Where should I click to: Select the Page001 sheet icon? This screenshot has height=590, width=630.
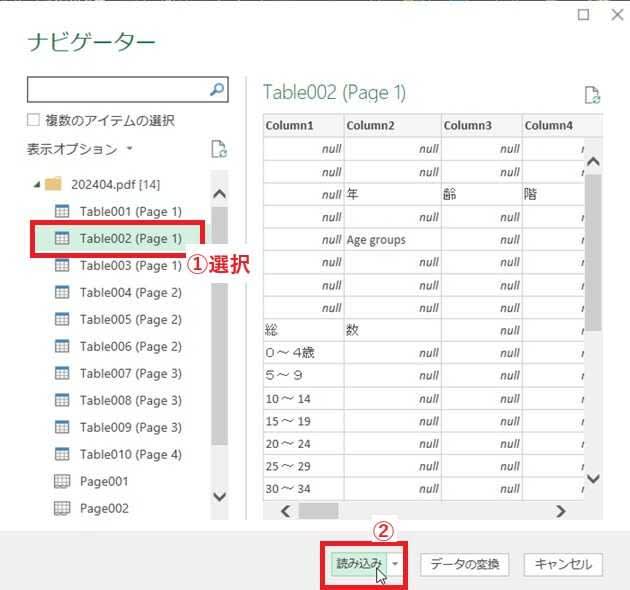coord(61,481)
